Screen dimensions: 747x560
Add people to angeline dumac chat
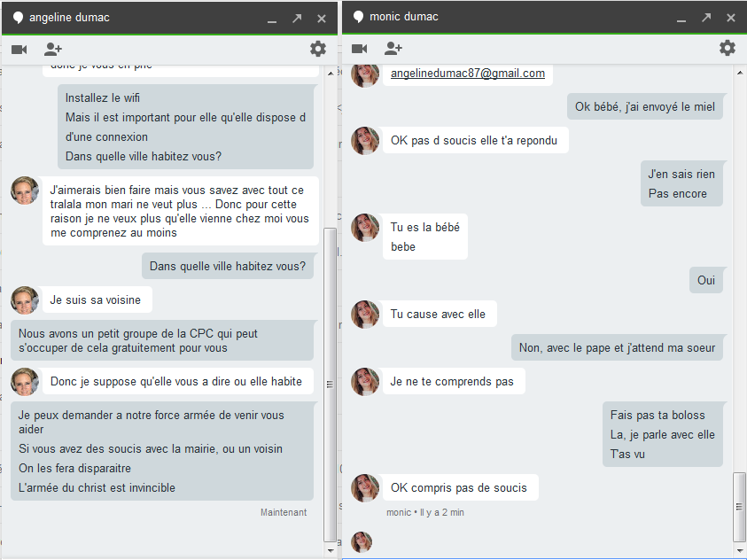tap(53, 50)
